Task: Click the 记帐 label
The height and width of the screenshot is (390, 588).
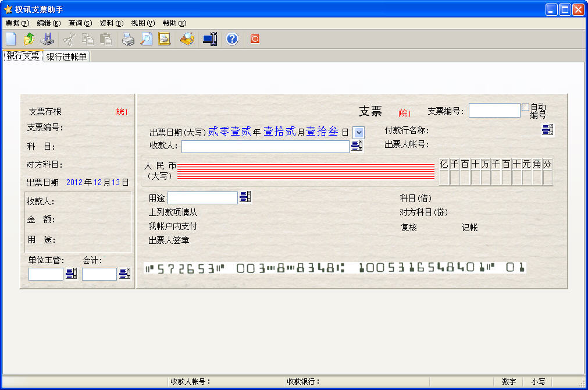Action: point(469,228)
